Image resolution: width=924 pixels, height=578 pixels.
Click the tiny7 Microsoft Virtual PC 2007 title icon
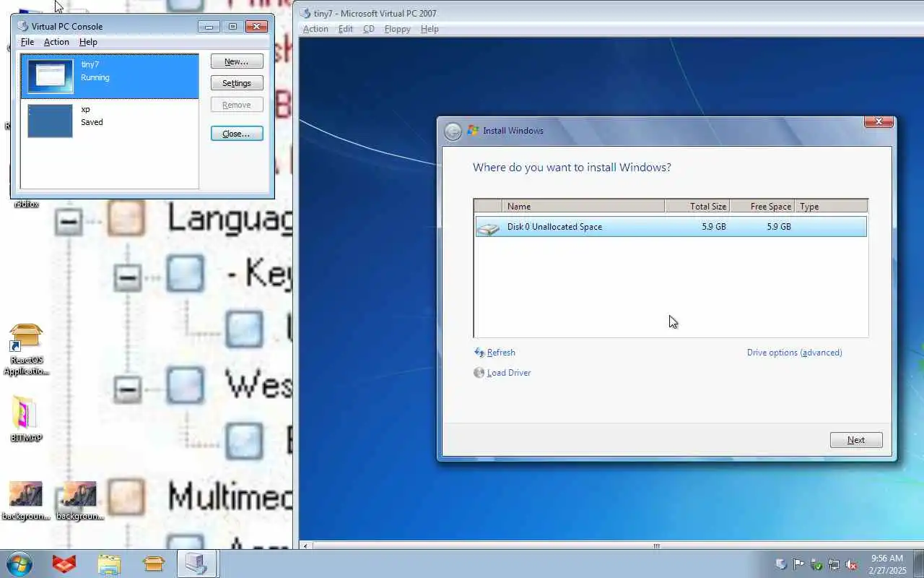[305, 13]
